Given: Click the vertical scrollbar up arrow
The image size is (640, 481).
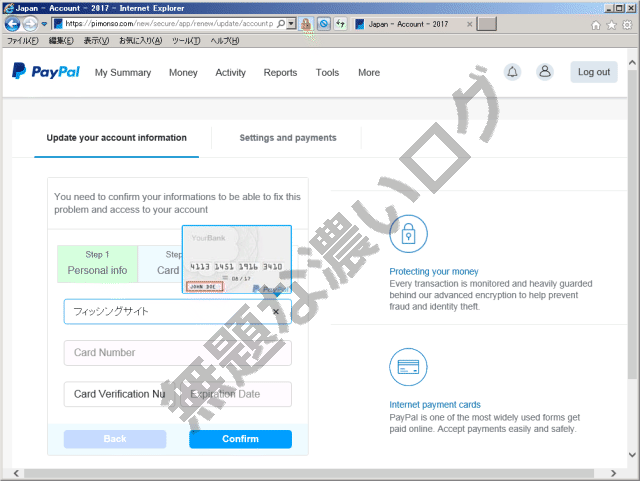Looking at the screenshot, I should point(632,62).
